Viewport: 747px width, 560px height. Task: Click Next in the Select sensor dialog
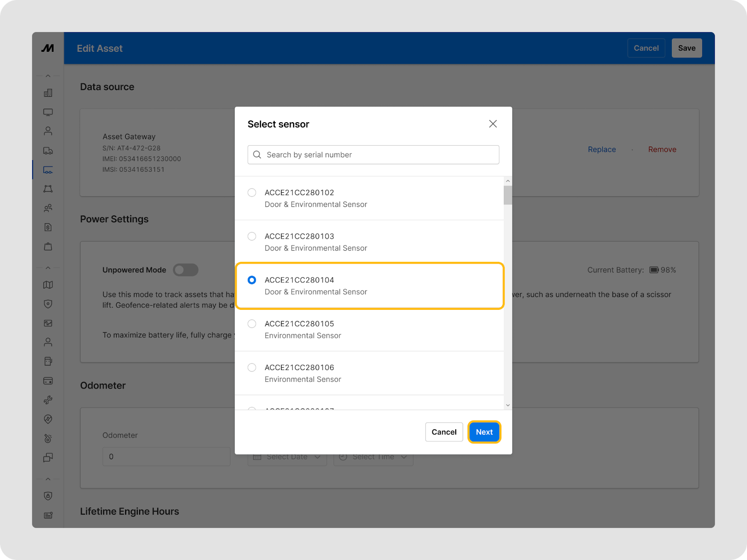click(x=484, y=432)
